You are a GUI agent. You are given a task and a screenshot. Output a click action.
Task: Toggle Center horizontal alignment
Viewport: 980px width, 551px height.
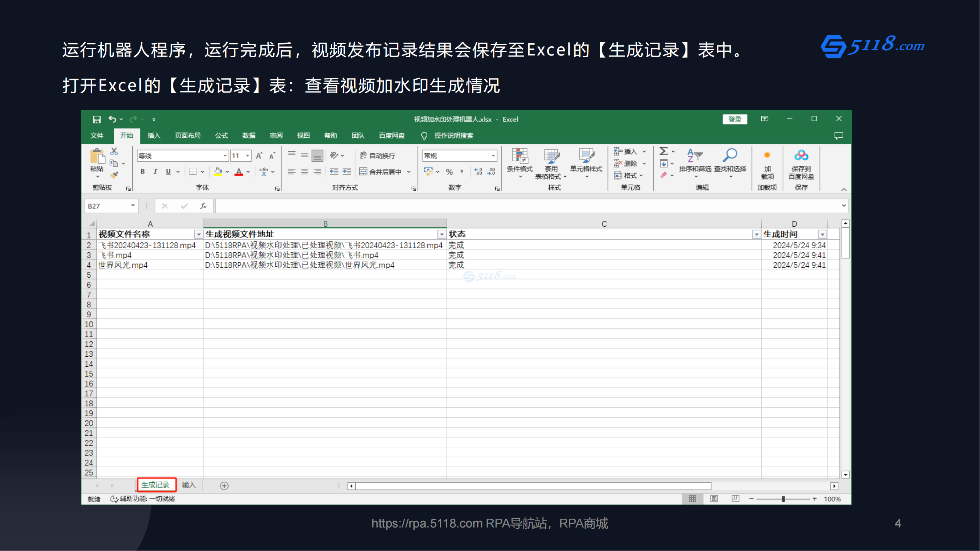[x=304, y=172]
